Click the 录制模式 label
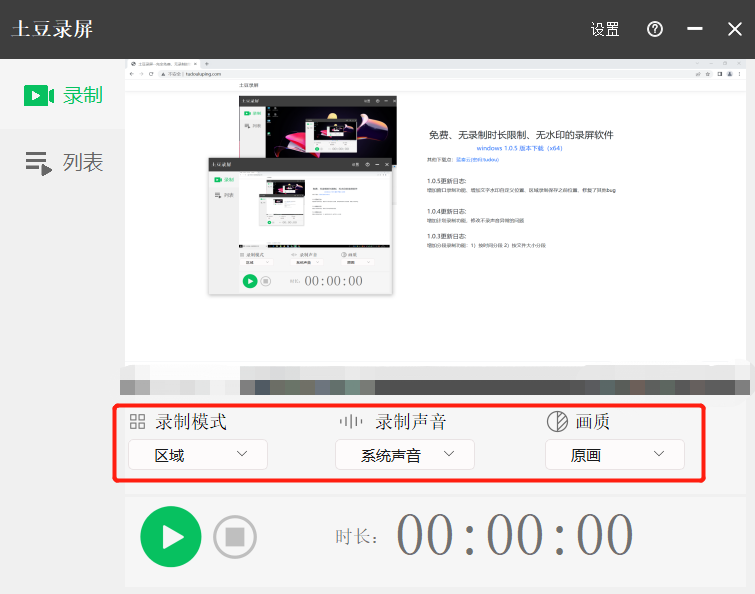The image size is (755, 594). pyautogui.click(x=191, y=422)
